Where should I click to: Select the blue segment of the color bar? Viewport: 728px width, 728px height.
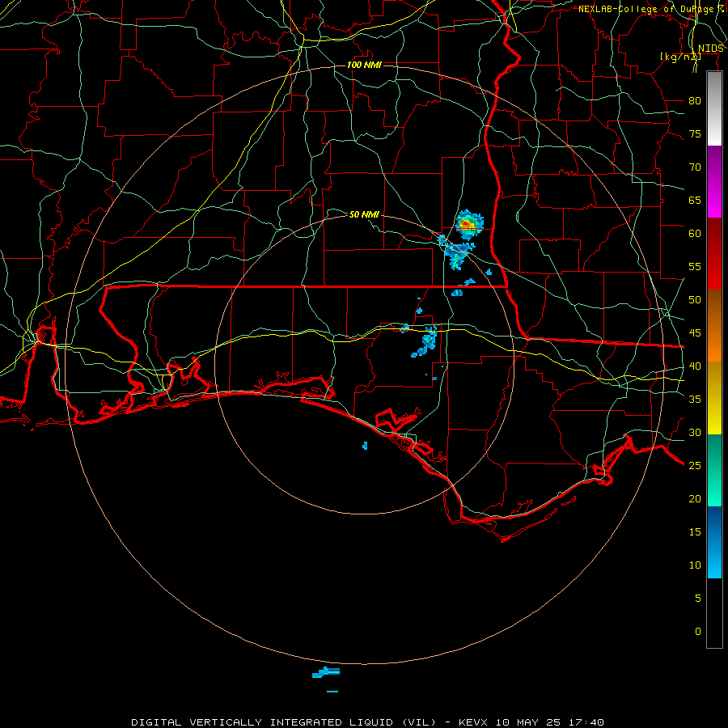[x=714, y=542]
